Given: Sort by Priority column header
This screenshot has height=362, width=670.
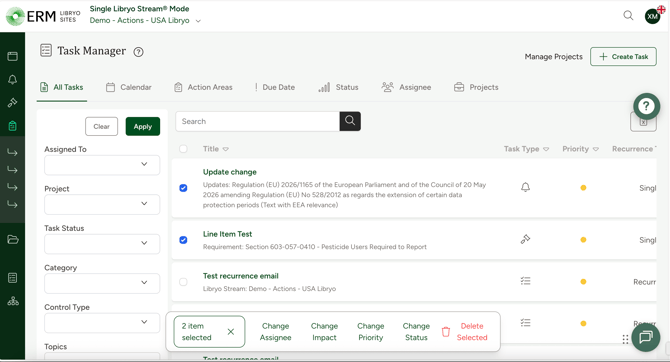Looking at the screenshot, I should [x=580, y=149].
